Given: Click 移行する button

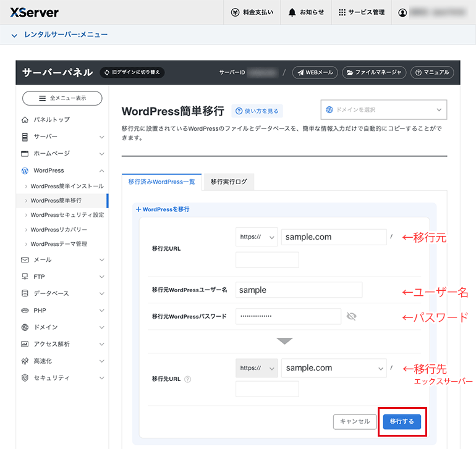Looking at the screenshot, I should point(402,422).
